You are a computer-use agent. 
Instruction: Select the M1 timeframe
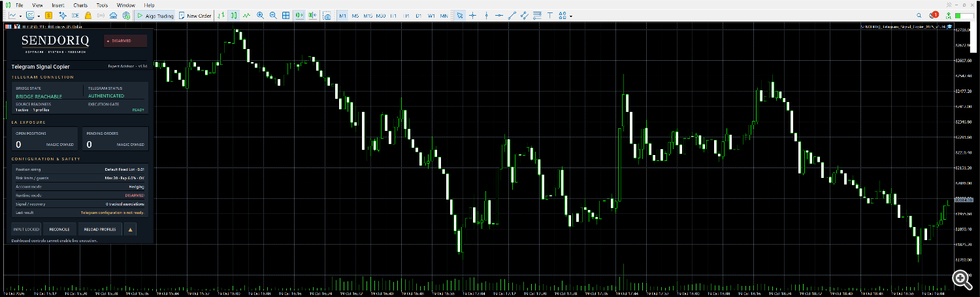pyautogui.click(x=342, y=15)
